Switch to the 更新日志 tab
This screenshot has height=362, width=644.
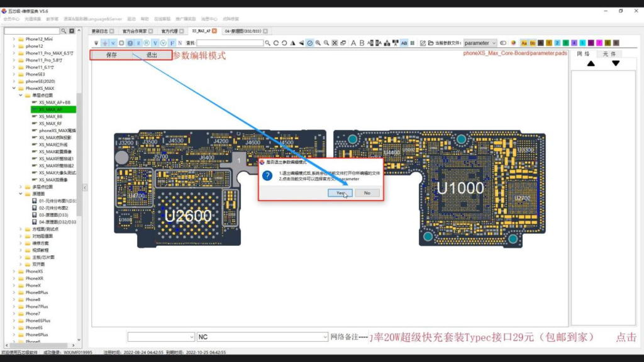click(x=100, y=31)
